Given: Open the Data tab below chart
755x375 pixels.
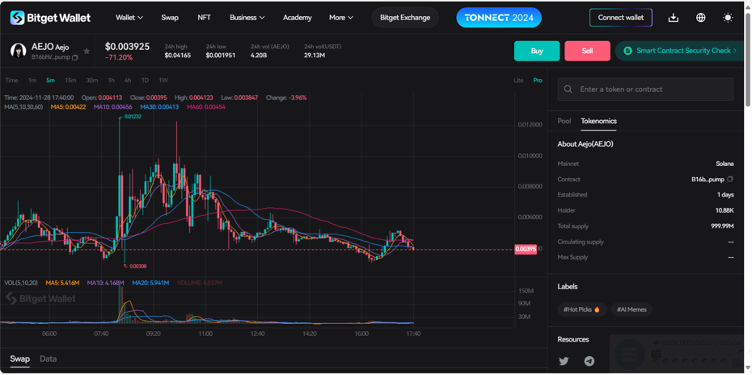Looking at the screenshot, I should point(48,359).
